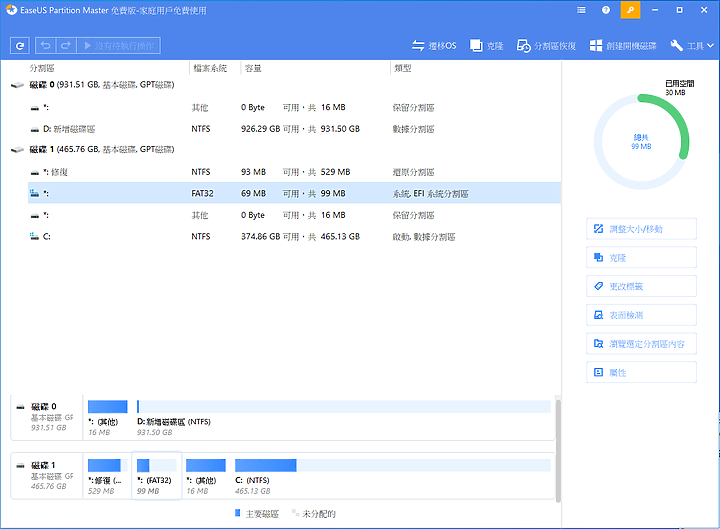Click the Capacity (容量) column header
This screenshot has width=720, height=529.
click(x=253, y=68)
